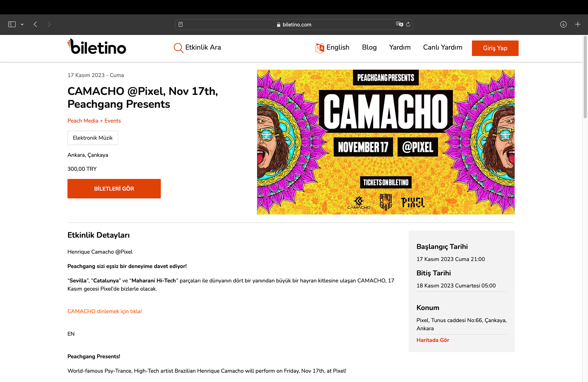Open a new tab with the plus icon
Image resolution: width=588 pixels, height=382 pixels.
pos(578,25)
